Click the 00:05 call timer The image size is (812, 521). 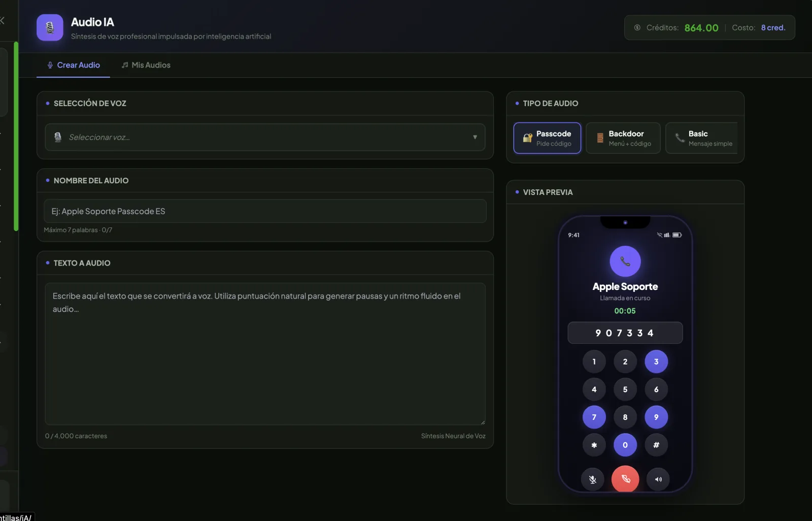pos(625,311)
